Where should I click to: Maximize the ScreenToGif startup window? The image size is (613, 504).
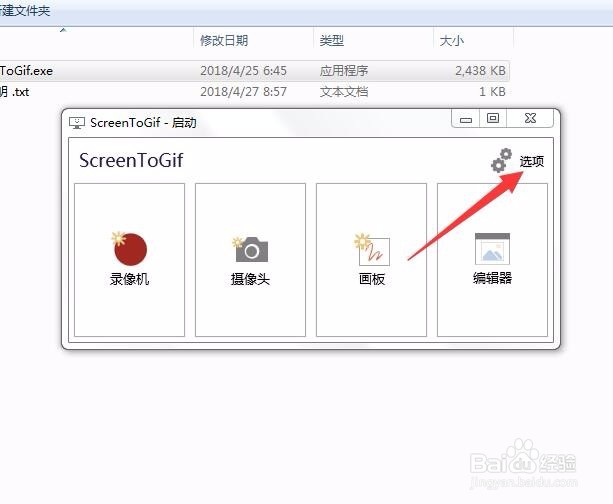(x=493, y=118)
